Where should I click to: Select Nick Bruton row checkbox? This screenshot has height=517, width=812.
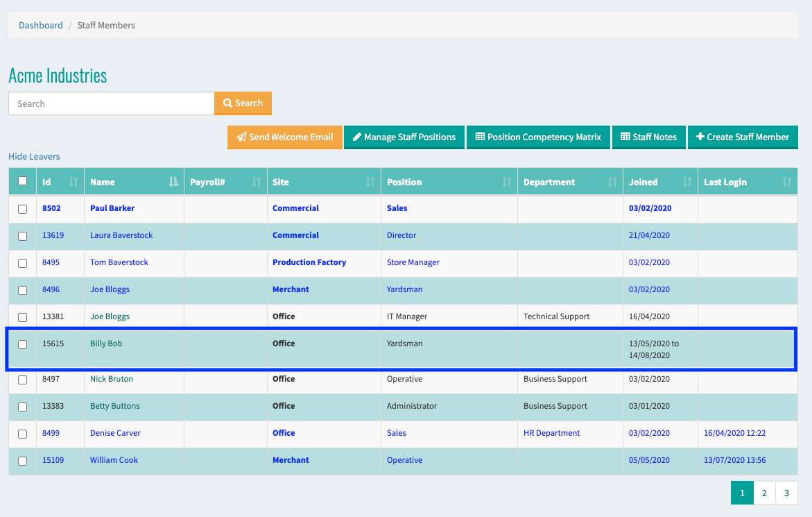pyautogui.click(x=22, y=380)
